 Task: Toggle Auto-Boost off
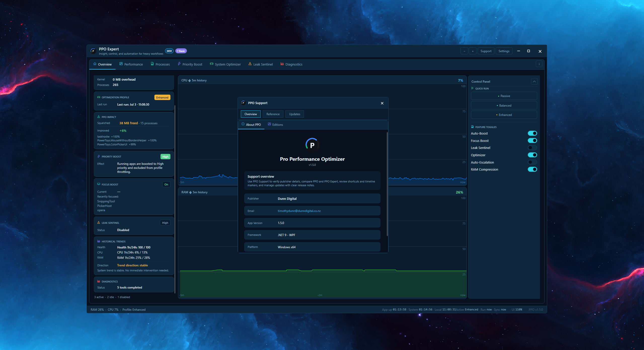pos(532,133)
